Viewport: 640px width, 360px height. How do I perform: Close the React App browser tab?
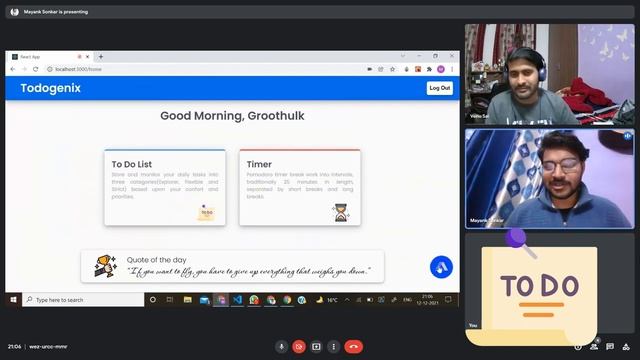(x=87, y=57)
